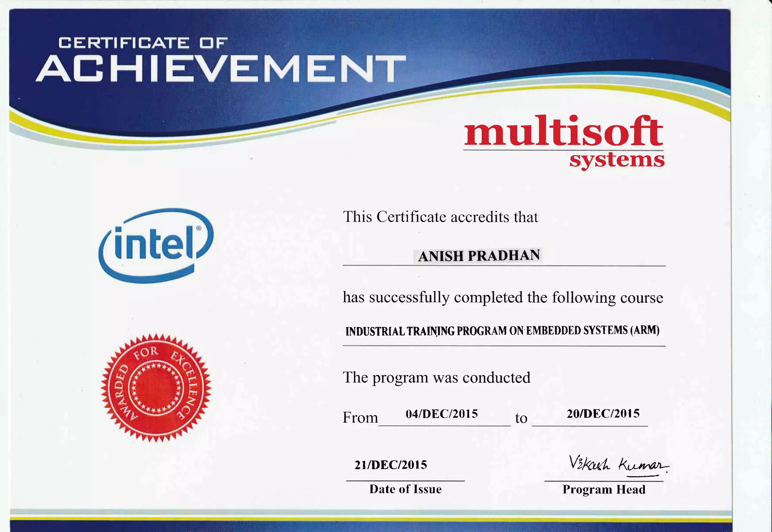Click the Program Head label
Viewport: 772px width, 532px height.
[x=604, y=489]
